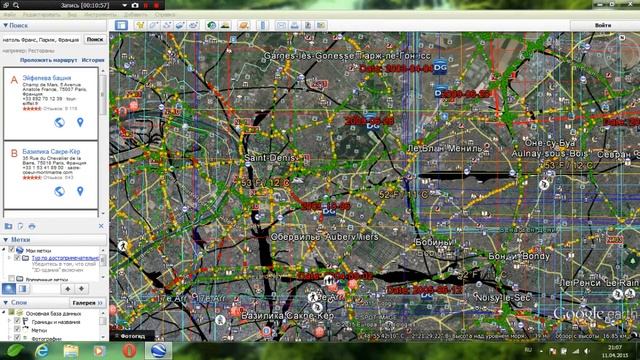
Task: Toggle sunlight across the landscape icon
Action: coord(225,25)
